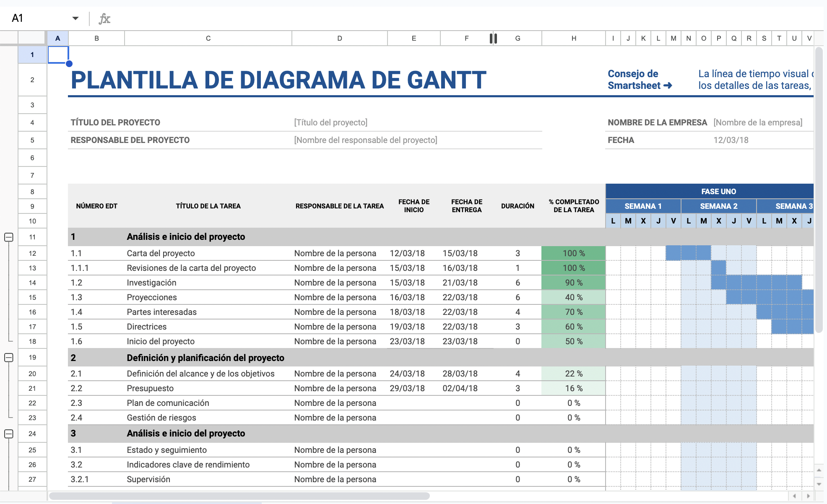Click the scroll left arrow button
The width and height of the screenshot is (827, 504).
(x=794, y=496)
